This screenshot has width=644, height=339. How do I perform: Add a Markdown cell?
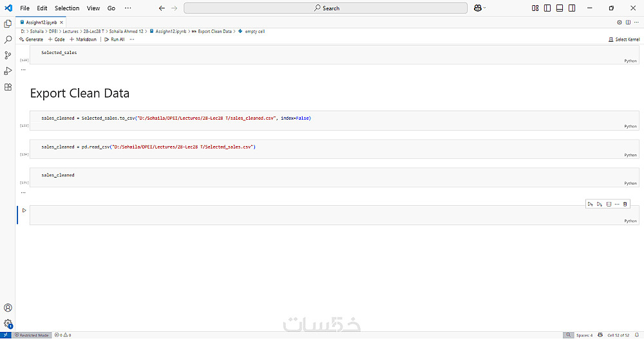83,39
